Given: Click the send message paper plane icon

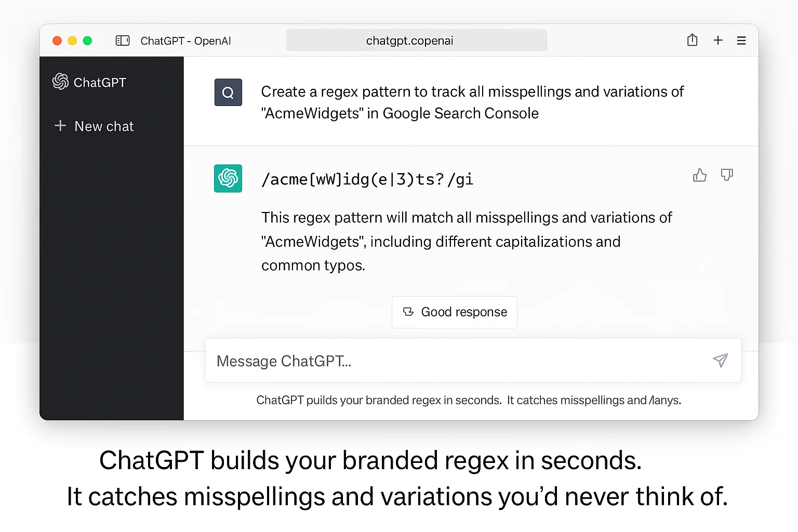Looking at the screenshot, I should [721, 361].
